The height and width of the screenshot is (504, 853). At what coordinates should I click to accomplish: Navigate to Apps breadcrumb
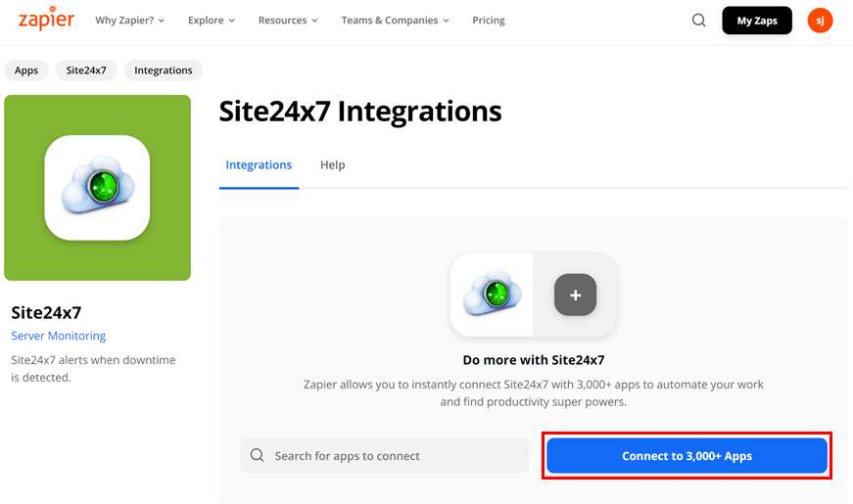pos(26,70)
